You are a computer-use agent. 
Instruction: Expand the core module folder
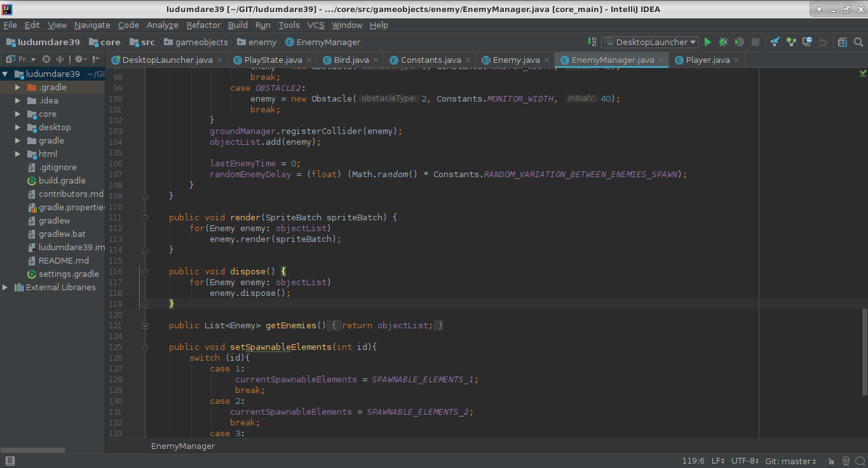point(18,114)
